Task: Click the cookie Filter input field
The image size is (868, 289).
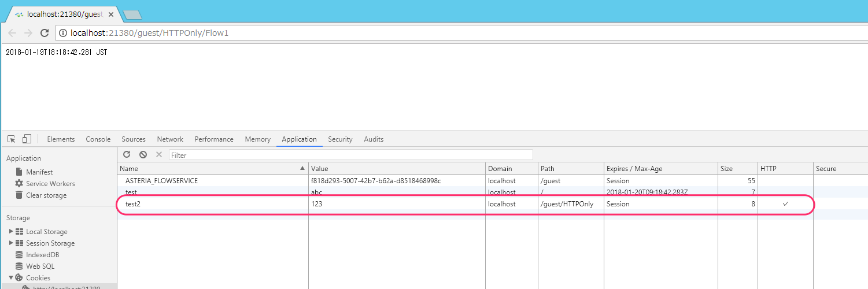Action: 350,155
